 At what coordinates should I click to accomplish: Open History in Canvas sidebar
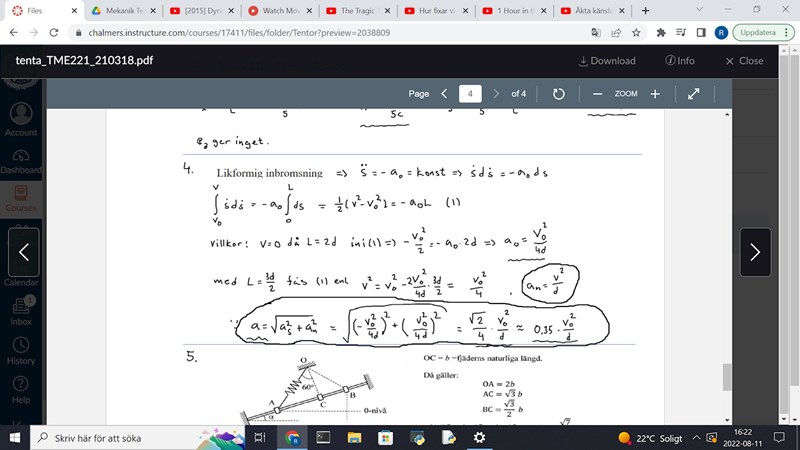[x=21, y=349]
